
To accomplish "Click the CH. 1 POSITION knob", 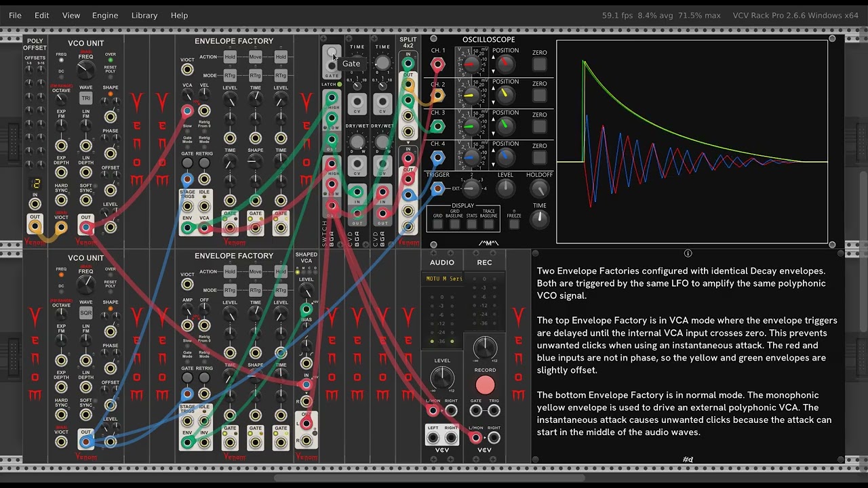I will (x=505, y=64).
